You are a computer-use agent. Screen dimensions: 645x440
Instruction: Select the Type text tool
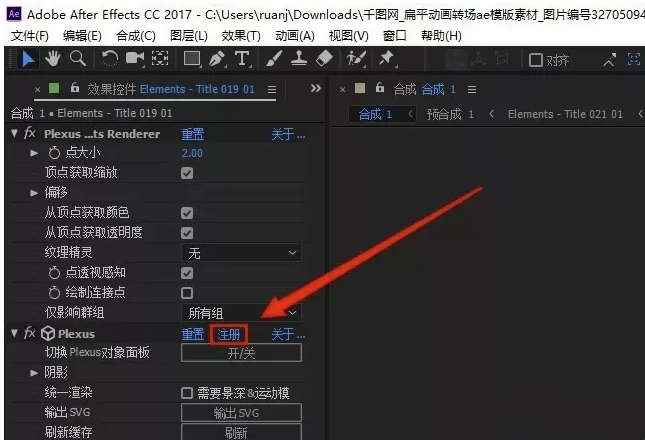[x=243, y=59]
